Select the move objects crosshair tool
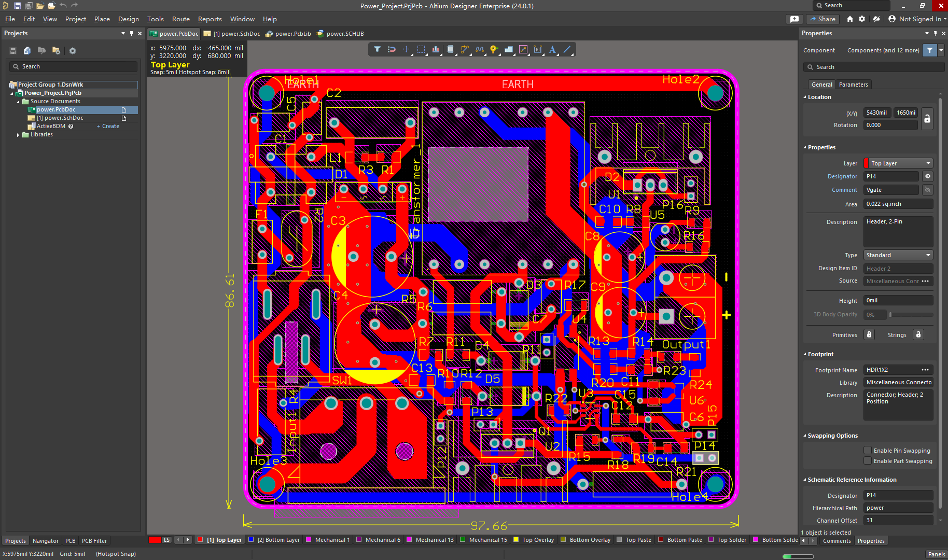Viewport: 948px width, 560px height. 406,50
